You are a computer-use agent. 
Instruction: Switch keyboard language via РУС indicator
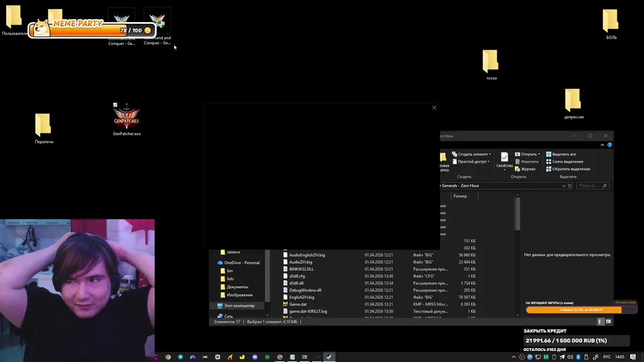pos(607,357)
